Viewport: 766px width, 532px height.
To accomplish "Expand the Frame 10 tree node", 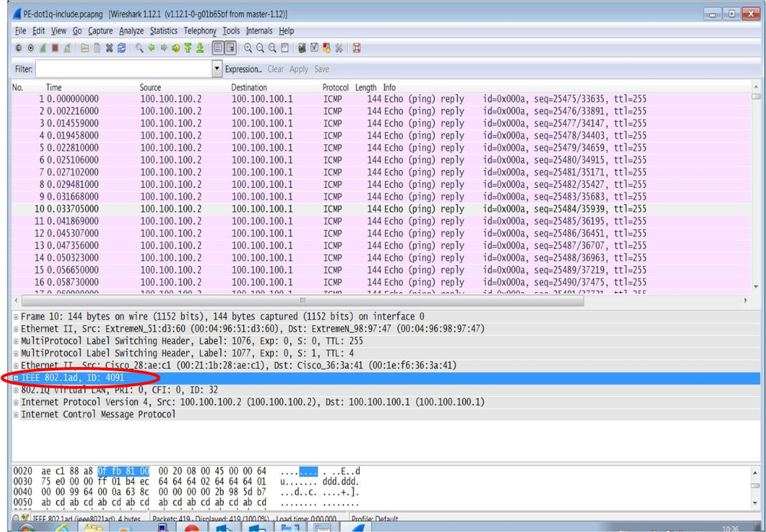I will click(16, 317).
